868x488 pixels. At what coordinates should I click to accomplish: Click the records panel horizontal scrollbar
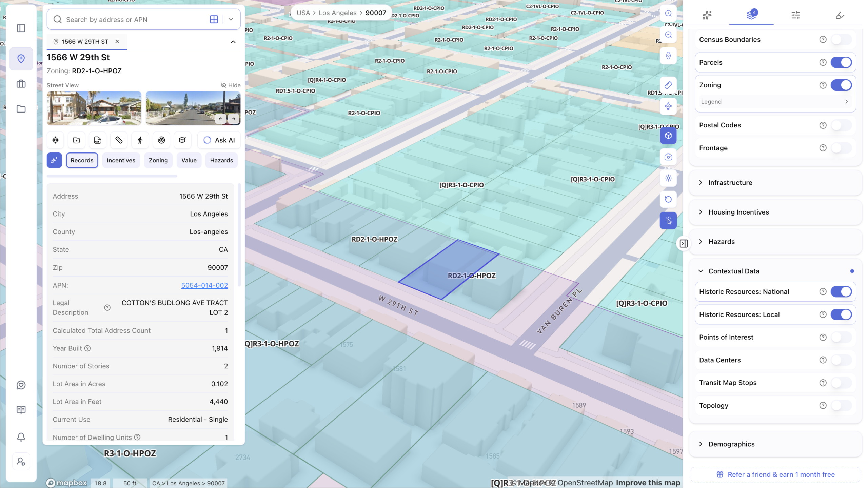[x=112, y=176]
